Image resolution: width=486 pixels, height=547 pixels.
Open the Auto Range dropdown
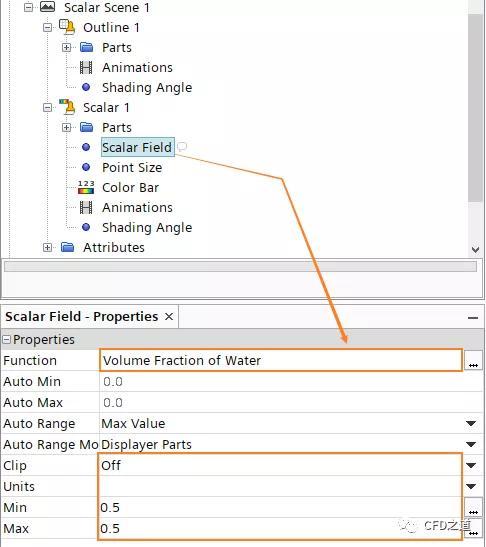point(471,424)
